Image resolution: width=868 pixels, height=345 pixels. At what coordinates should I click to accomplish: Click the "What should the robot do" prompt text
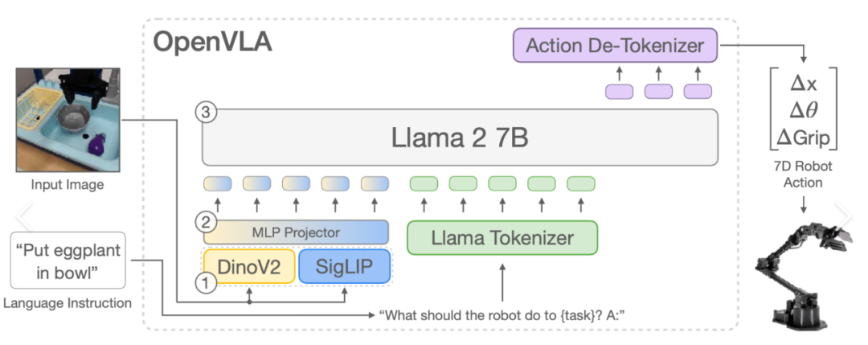[x=502, y=314]
